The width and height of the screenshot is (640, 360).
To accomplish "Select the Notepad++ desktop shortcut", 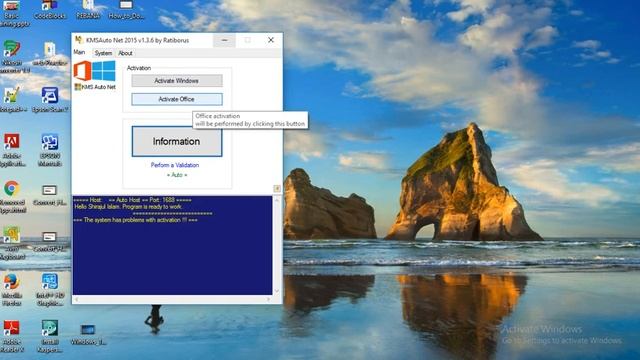I will [12, 100].
